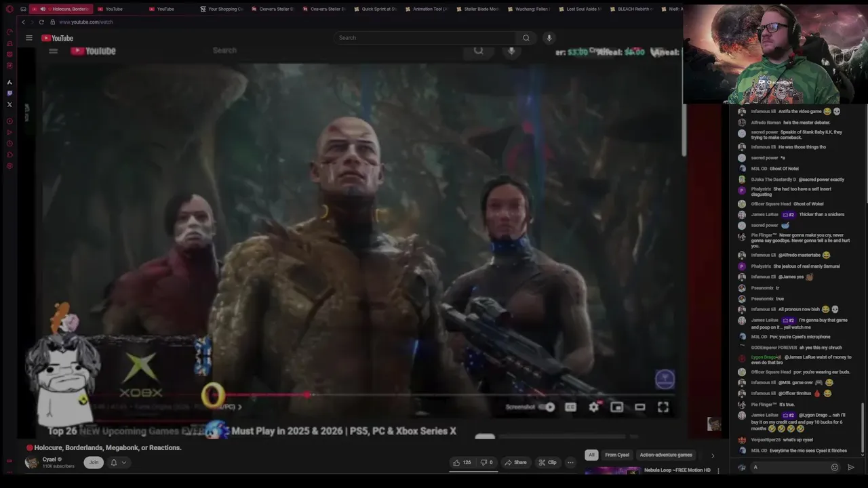Image resolution: width=868 pixels, height=488 pixels.
Task: Dislike the video with thumbs-down button
Action: pyautogui.click(x=487, y=462)
